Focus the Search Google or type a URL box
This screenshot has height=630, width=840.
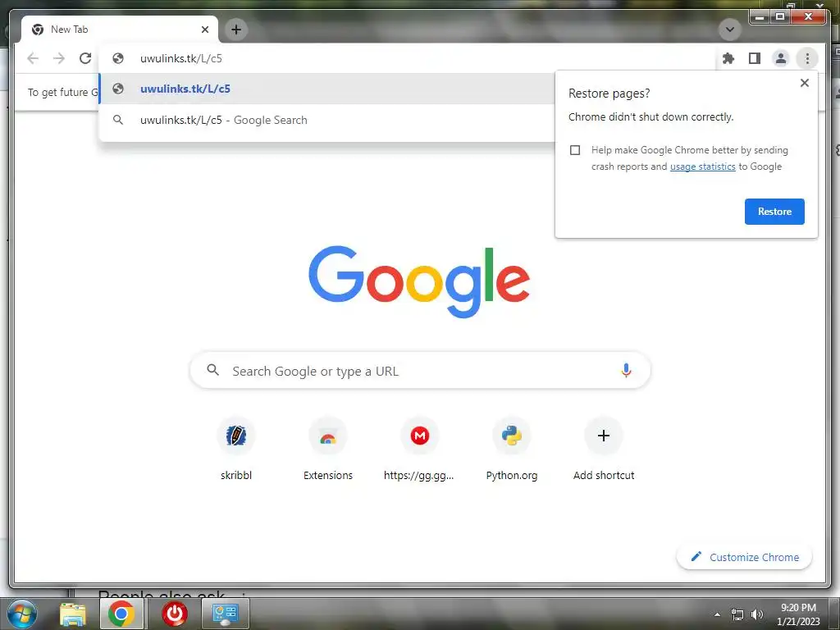pos(420,370)
